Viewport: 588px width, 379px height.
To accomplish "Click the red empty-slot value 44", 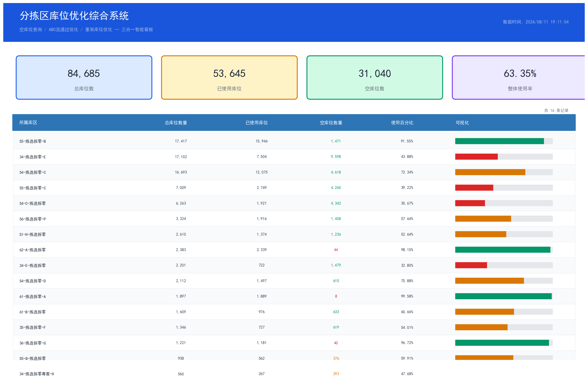I will pos(336,250).
